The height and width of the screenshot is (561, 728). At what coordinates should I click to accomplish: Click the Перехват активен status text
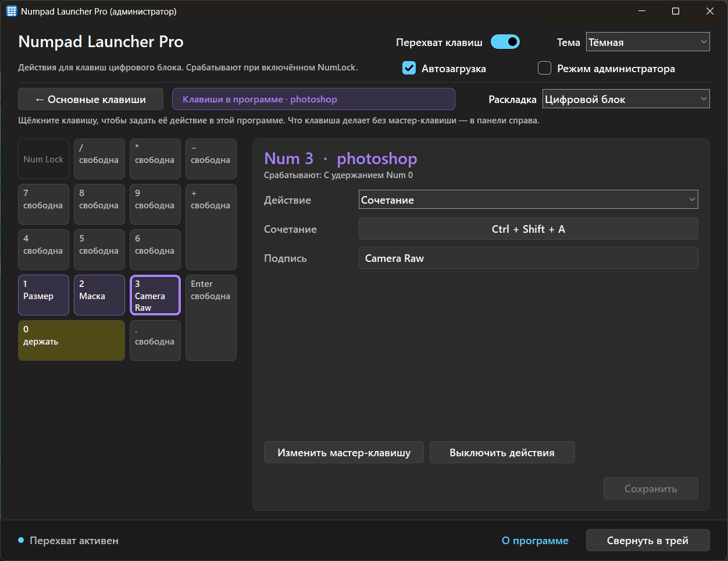[x=74, y=541]
